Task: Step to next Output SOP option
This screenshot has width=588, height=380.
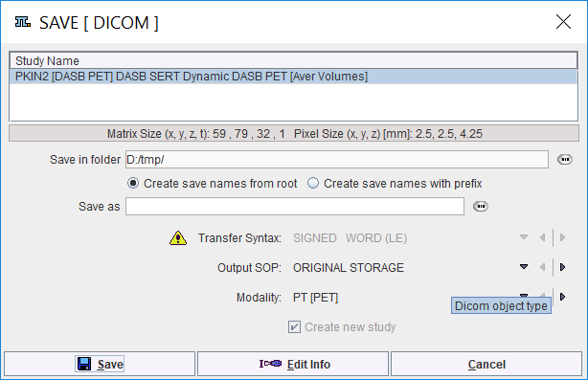Action: tap(562, 267)
